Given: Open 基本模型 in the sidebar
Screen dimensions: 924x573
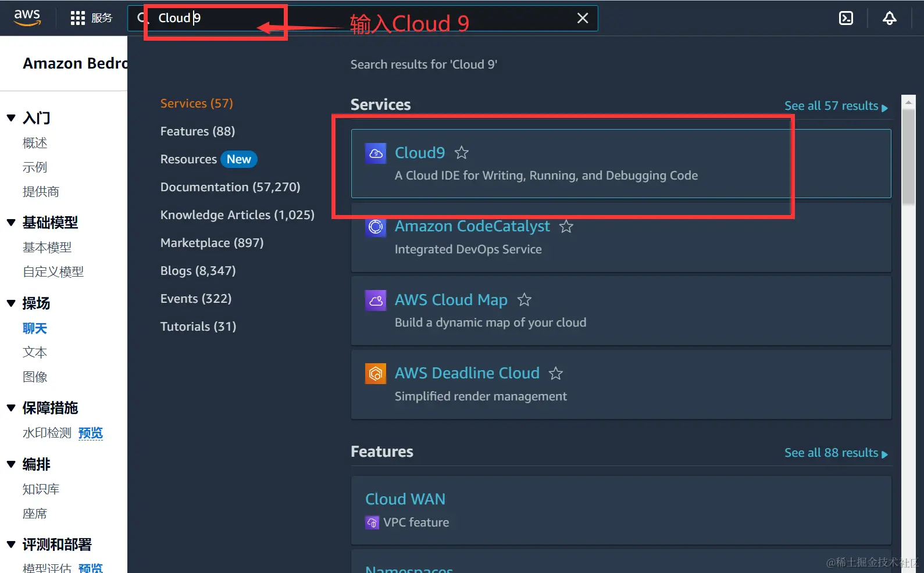Looking at the screenshot, I should (x=47, y=248).
